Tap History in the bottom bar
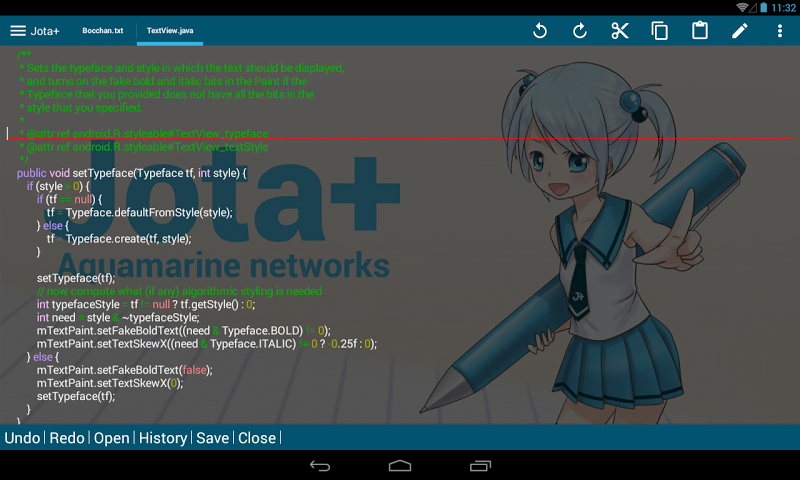800x480 pixels. (163, 438)
